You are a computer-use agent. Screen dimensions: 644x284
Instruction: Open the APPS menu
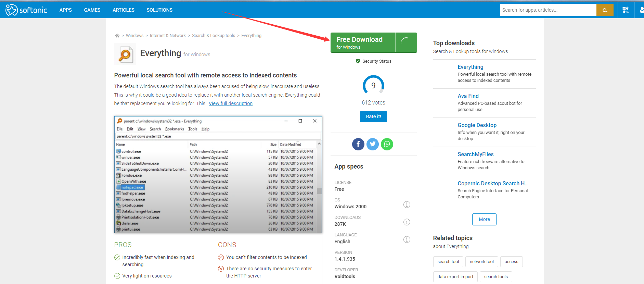click(x=66, y=10)
